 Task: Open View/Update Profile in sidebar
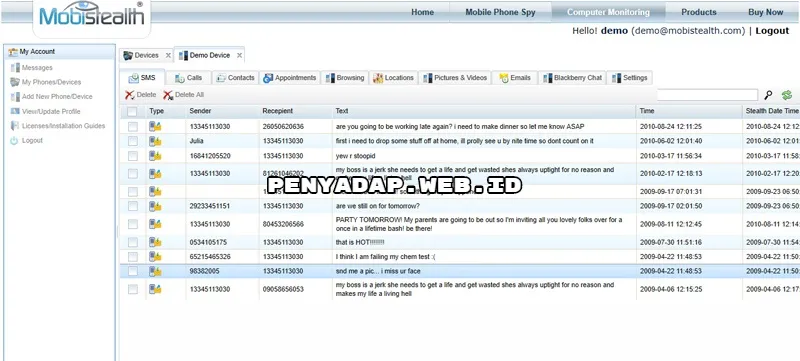point(51,111)
